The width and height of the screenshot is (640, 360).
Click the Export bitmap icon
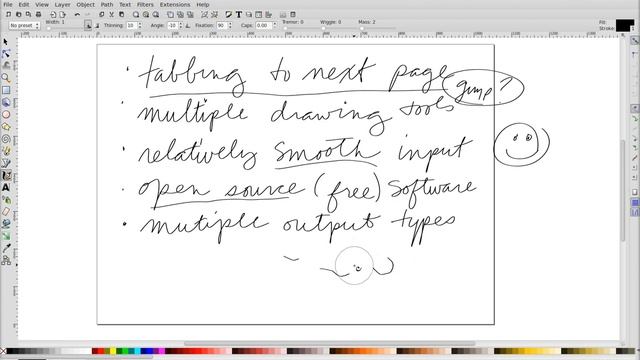pos(62,14)
